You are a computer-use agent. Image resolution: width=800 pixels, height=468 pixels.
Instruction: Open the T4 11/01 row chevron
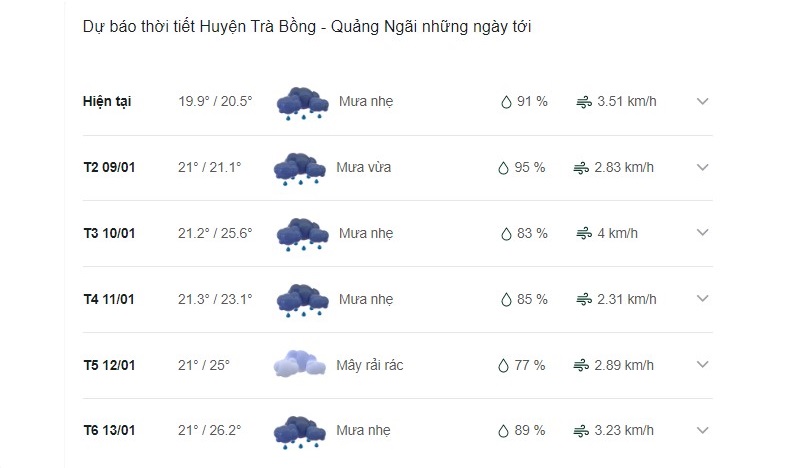pyautogui.click(x=703, y=298)
